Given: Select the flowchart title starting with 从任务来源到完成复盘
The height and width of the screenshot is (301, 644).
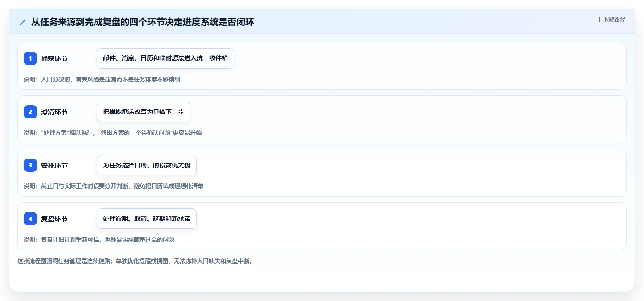Looking at the screenshot, I should (x=143, y=22).
